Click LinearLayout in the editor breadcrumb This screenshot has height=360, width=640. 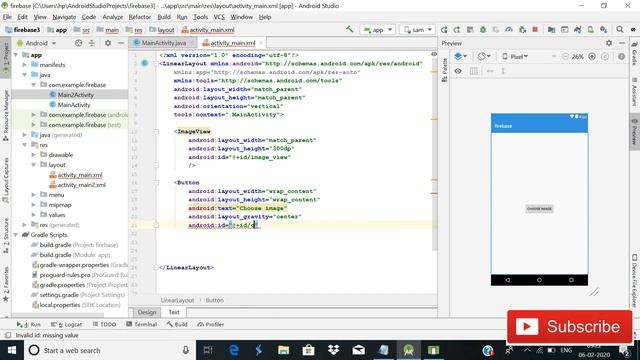coord(177,300)
